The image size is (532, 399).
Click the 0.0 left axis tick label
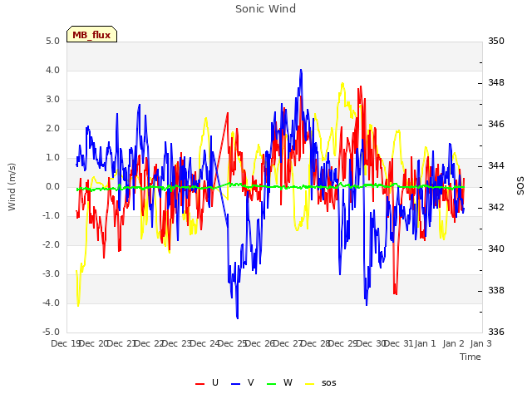pos(52,186)
